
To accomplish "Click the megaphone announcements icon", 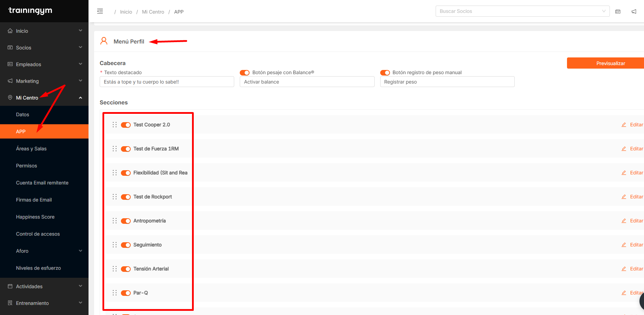I will click(x=634, y=11).
